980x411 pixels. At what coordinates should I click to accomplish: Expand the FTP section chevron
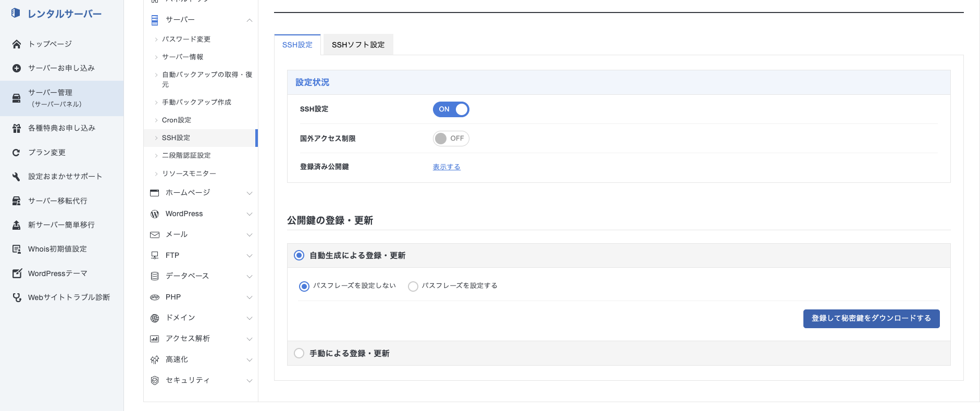pos(250,256)
